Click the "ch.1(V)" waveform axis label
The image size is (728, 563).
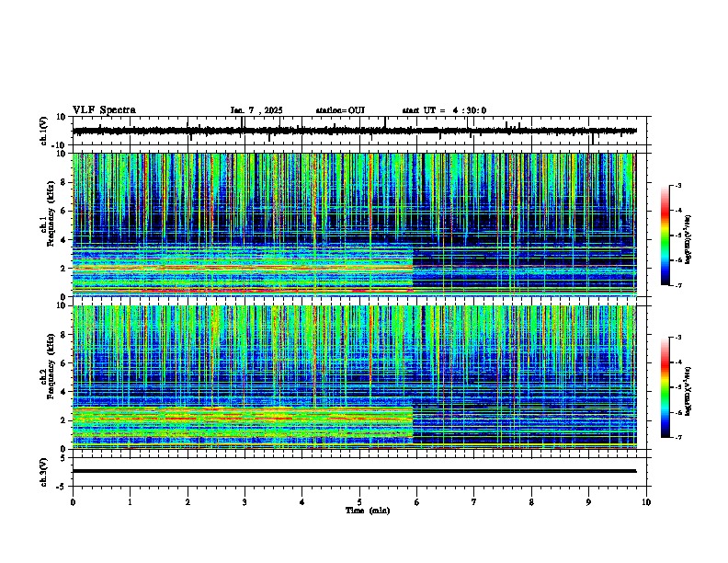pyautogui.click(x=44, y=131)
